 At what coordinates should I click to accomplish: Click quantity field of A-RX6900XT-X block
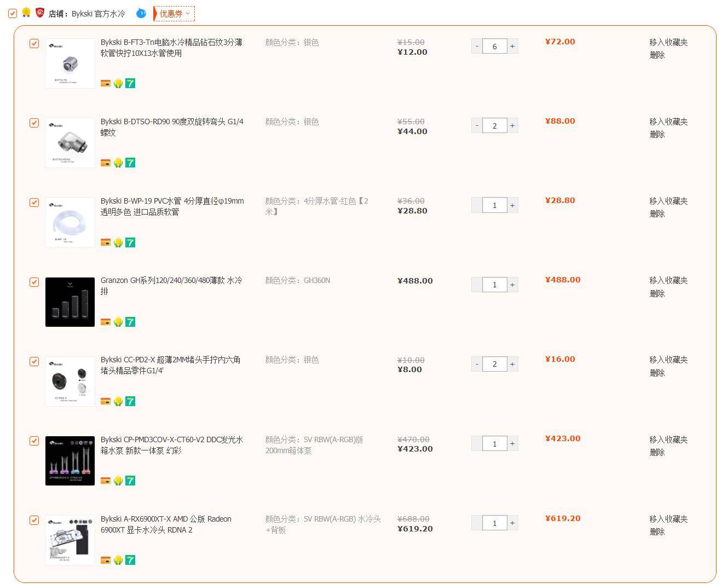point(494,523)
